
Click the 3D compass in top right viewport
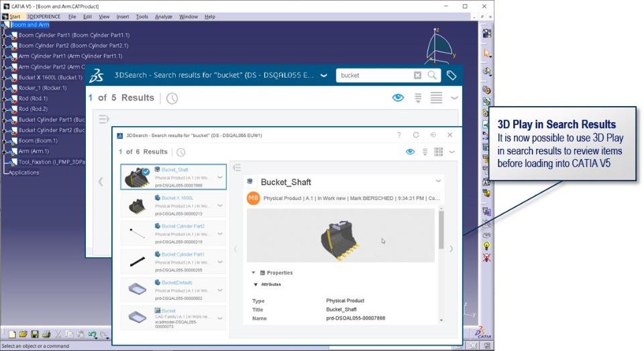pos(440,46)
